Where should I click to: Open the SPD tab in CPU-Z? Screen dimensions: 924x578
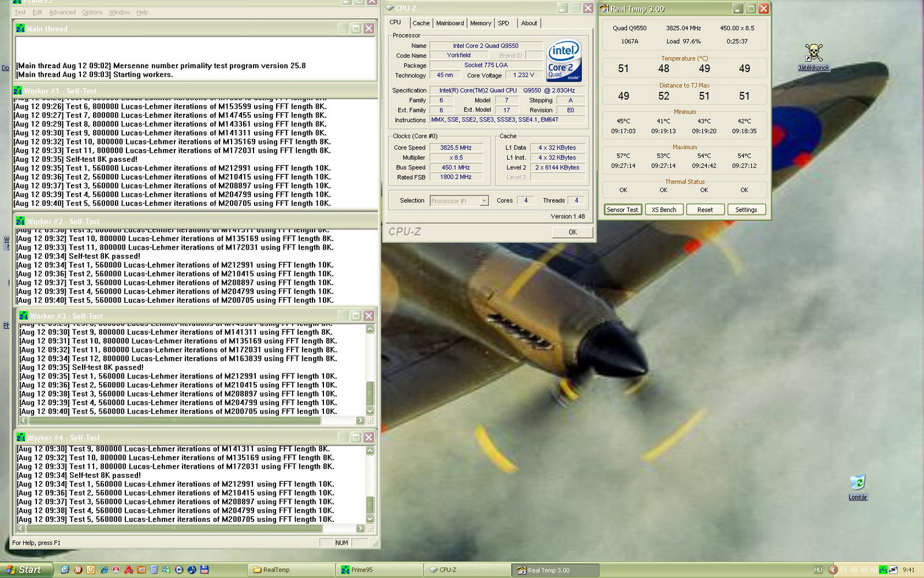click(504, 23)
